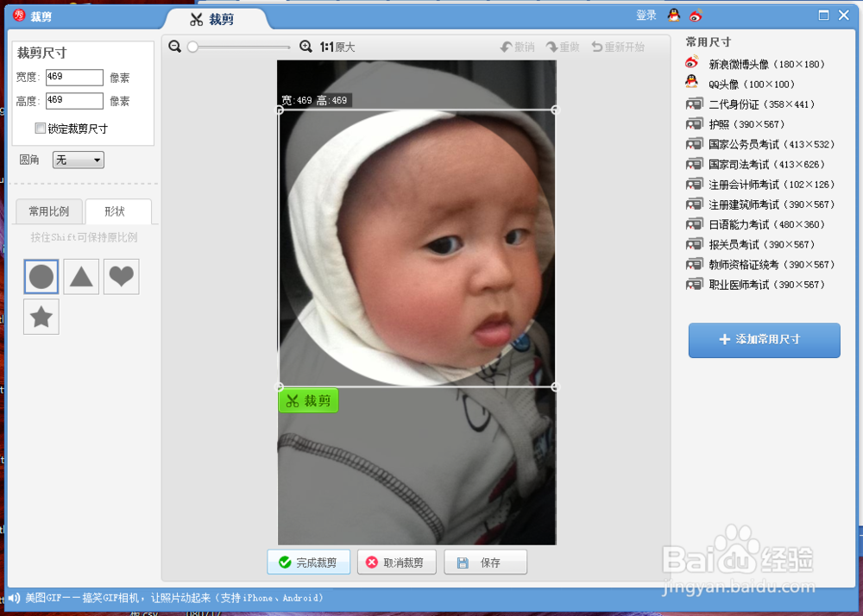Click the 保存 save button
The height and width of the screenshot is (616, 863).
[485, 563]
